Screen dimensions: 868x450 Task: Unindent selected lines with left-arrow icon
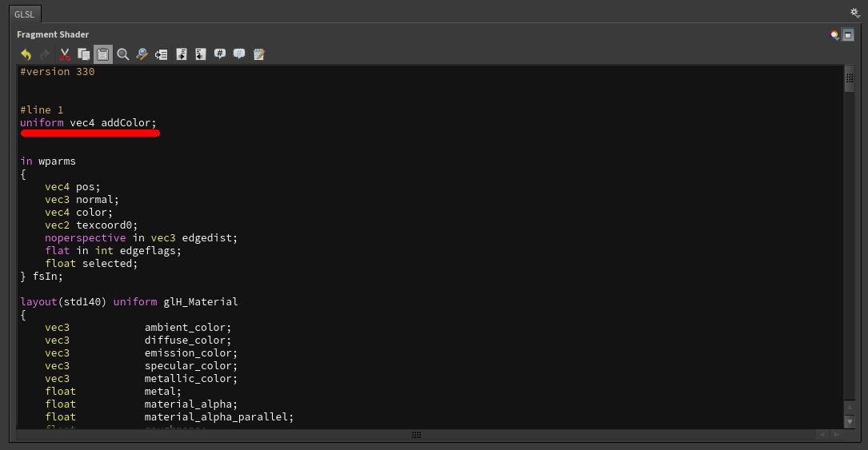[x=200, y=54]
